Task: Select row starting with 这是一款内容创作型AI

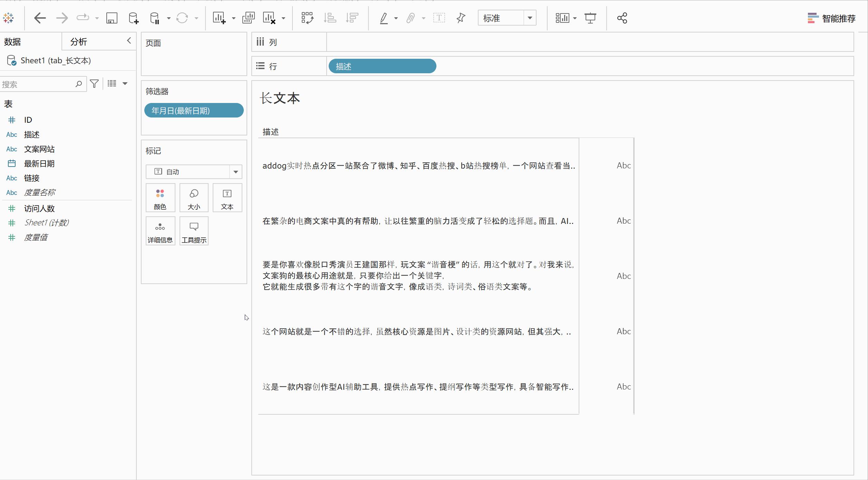Action: point(418,387)
